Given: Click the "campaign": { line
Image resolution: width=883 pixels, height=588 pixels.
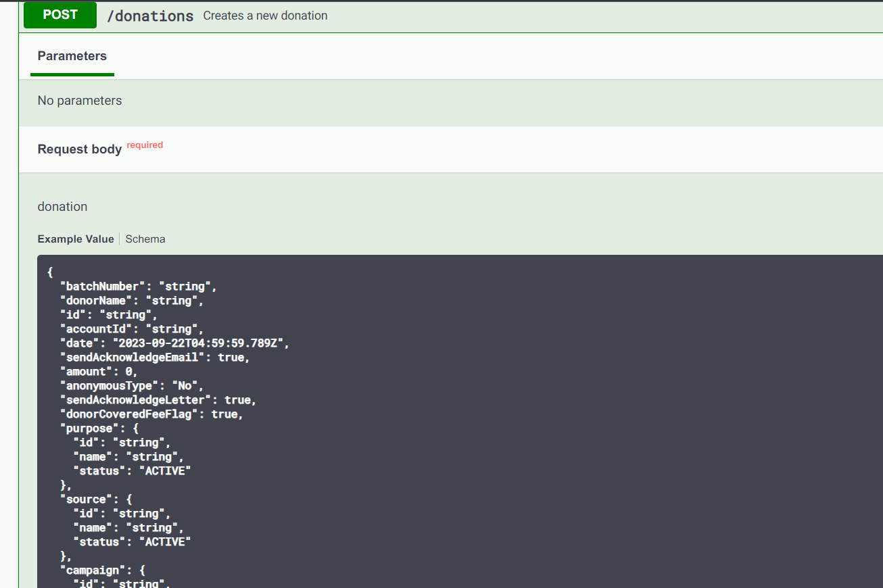Looking at the screenshot, I should click(x=103, y=570).
